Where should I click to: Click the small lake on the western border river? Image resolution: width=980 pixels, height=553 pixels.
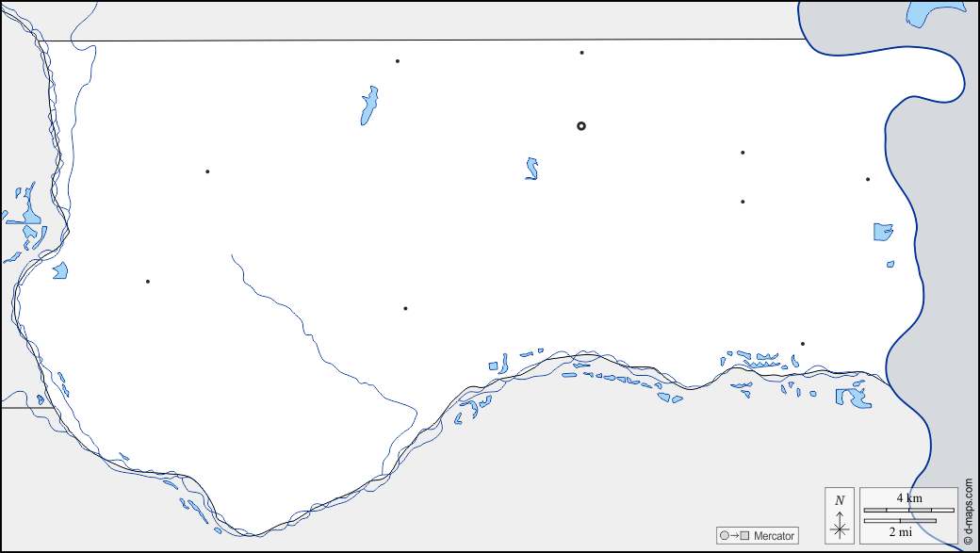(x=61, y=271)
